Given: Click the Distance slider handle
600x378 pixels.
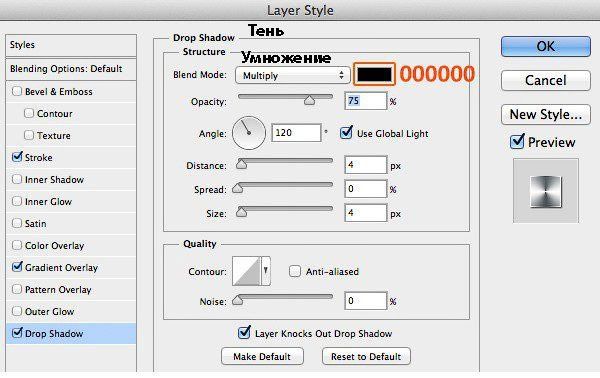Looking at the screenshot, I should (241, 164).
